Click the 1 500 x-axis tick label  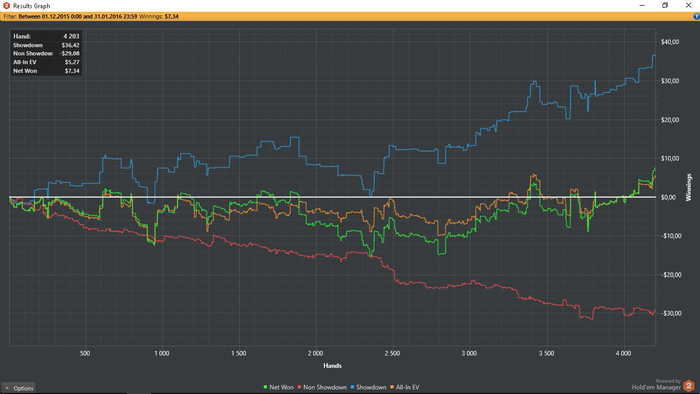coord(239,353)
